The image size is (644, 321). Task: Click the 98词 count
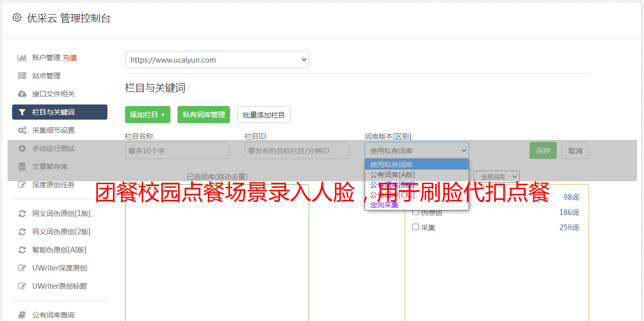pos(571,197)
